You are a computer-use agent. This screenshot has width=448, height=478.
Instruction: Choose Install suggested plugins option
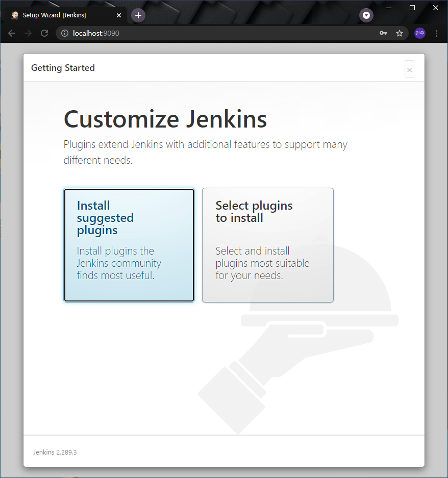tap(129, 245)
